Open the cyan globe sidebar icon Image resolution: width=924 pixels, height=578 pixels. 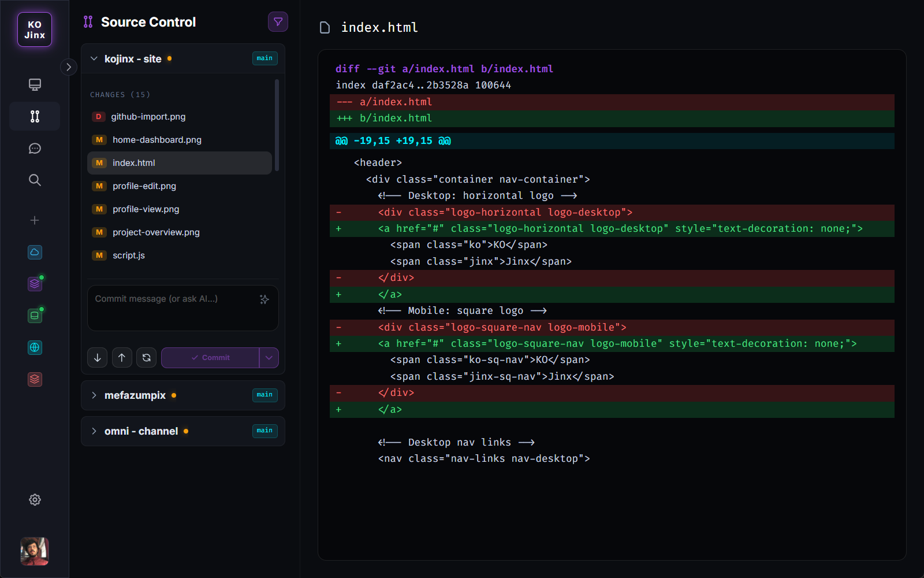pos(35,347)
